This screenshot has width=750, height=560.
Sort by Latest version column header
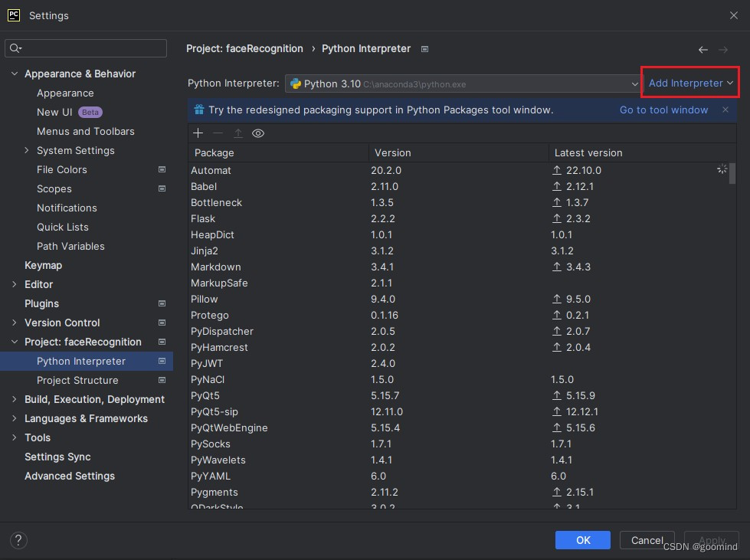[643, 152]
